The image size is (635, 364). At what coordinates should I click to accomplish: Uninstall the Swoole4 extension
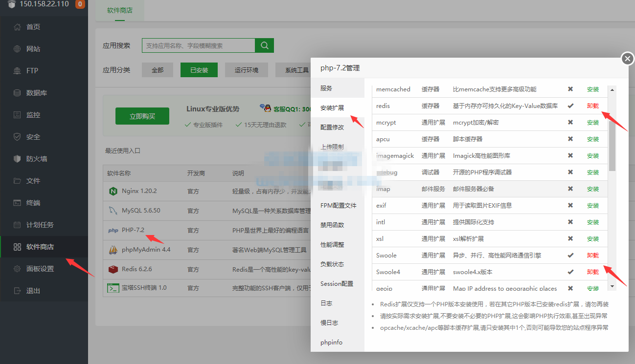coord(592,272)
